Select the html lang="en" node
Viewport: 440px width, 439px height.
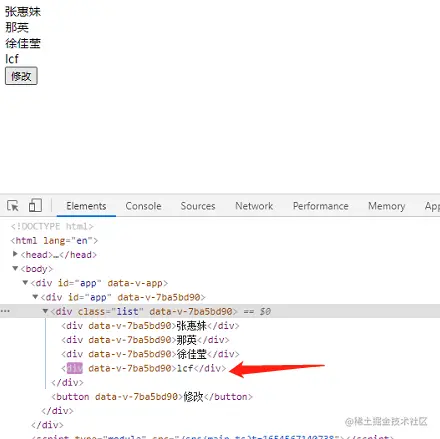(54, 240)
